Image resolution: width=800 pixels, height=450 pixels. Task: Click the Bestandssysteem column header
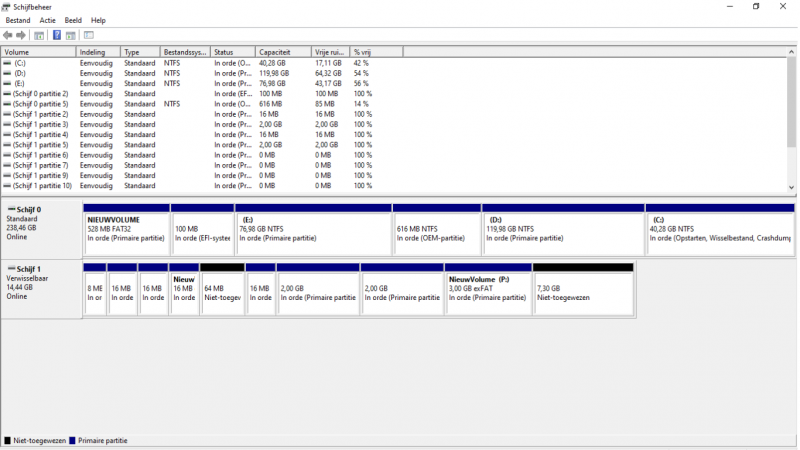pyautogui.click(x=184, y=52)
